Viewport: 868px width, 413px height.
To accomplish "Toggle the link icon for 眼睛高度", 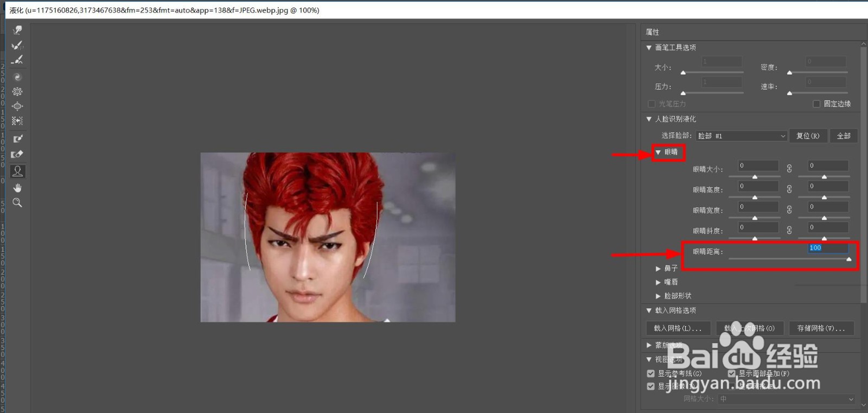I will pyautogui.click(x=789, y=189).
